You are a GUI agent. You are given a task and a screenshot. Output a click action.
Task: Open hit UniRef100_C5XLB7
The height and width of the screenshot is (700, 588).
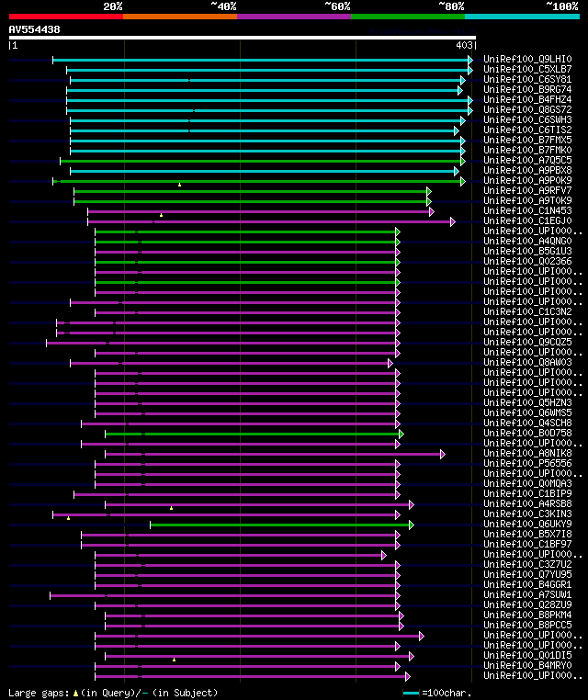[527, 69]
